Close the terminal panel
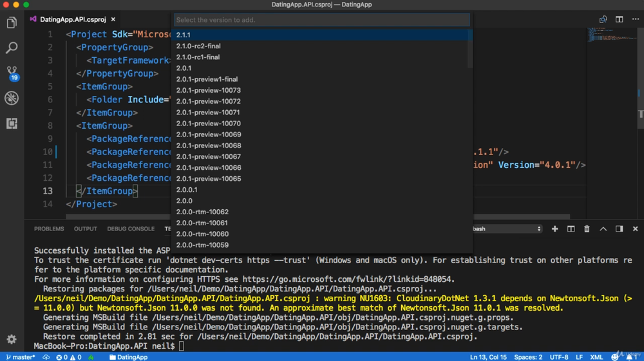Screen dimensions: 644x361 [x=635, y=229]
